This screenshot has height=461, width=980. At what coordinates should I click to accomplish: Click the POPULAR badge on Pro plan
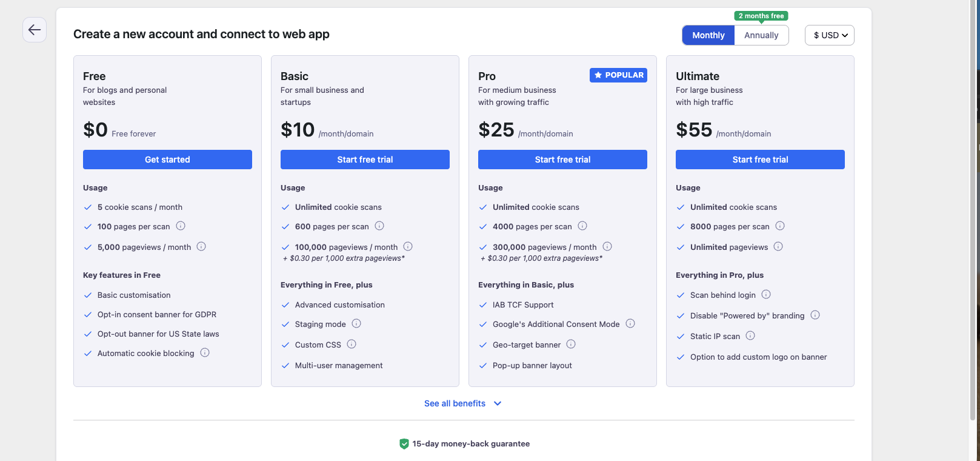tap(618, 75)
